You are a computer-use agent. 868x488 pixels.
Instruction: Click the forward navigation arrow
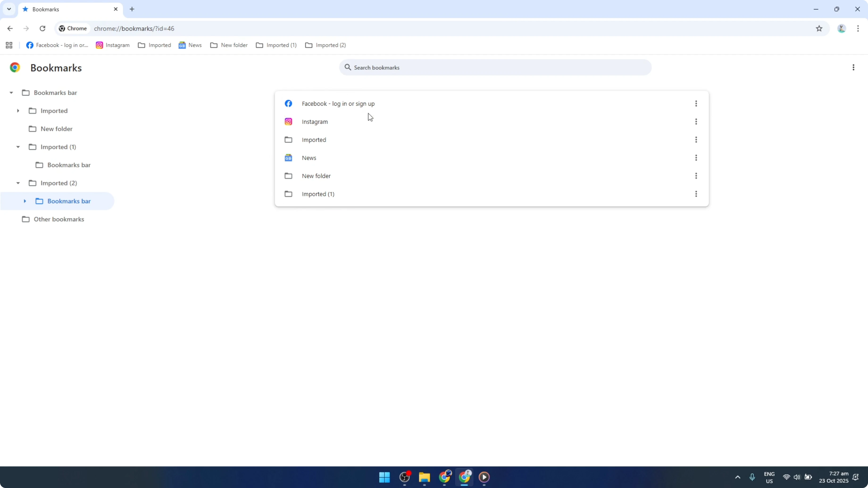click(26, 29)
